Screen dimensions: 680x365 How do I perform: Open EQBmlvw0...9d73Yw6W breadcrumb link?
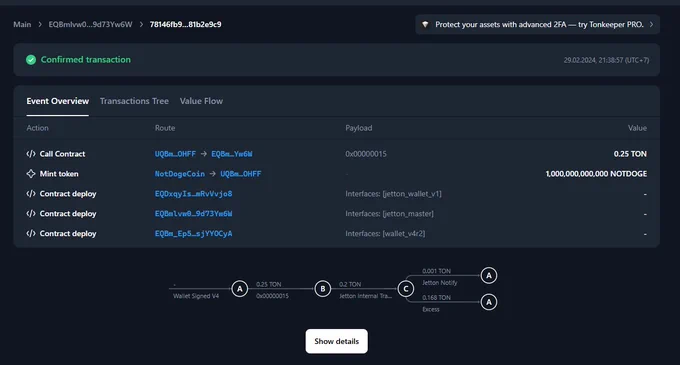tap(90, 25)
